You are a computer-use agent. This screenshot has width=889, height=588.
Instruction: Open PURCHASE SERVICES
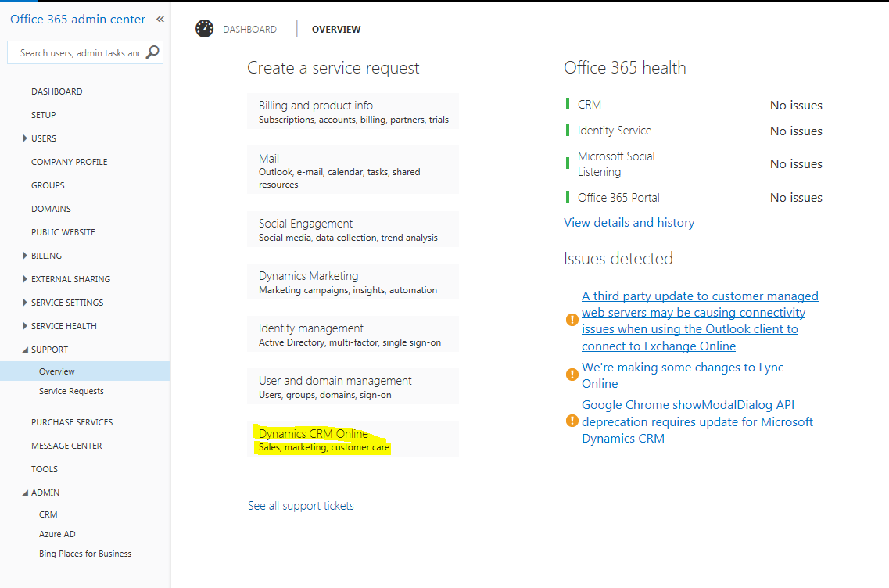point(72,422)
